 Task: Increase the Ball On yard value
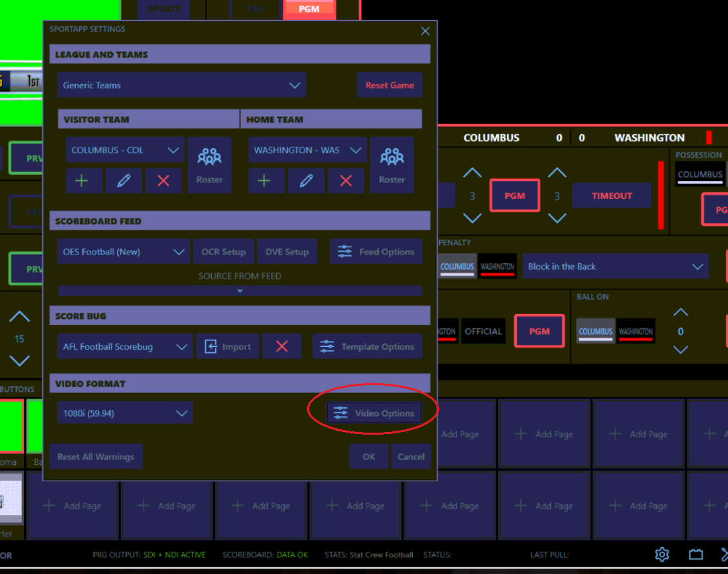click(x=680, y=313)
